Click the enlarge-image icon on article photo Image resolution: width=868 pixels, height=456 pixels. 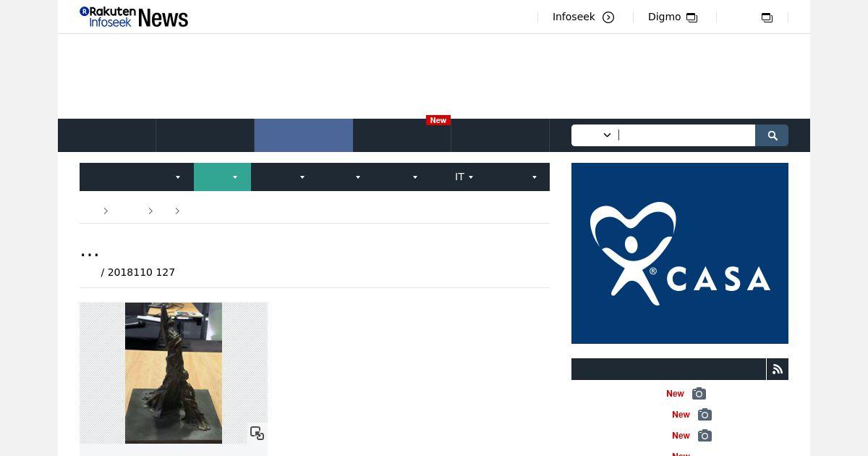pyautogui.click(x=257, y=433)
